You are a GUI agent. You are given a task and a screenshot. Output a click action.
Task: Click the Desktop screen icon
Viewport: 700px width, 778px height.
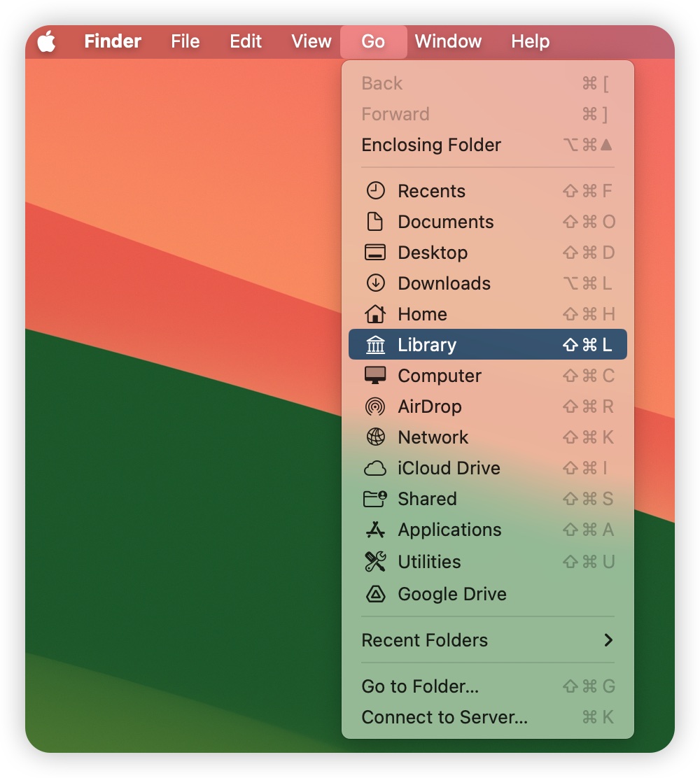(x=374, y=253)
